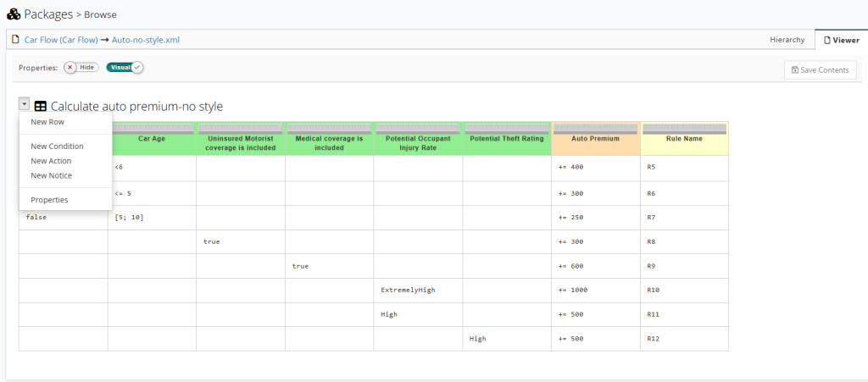This screenshot has width=868, height=382.
Task: Click the R12 rule name cell
Action: (x=684, y=338)
